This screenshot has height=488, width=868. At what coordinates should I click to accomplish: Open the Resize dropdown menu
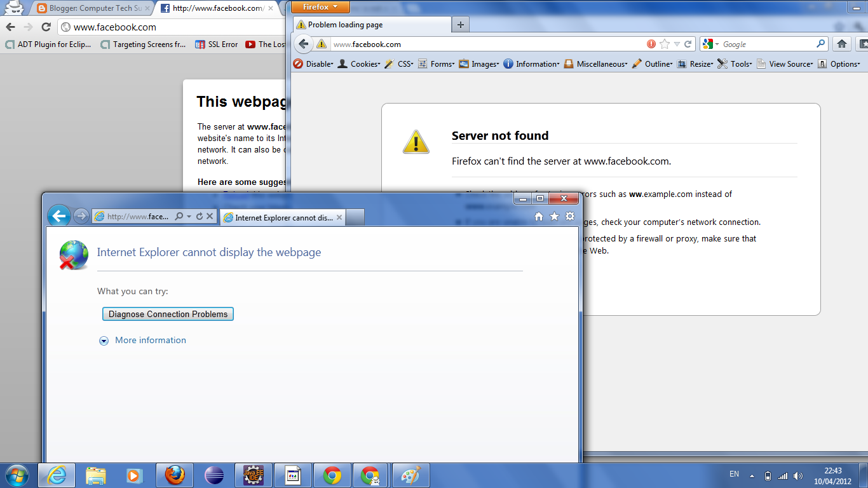coord(695,64)
